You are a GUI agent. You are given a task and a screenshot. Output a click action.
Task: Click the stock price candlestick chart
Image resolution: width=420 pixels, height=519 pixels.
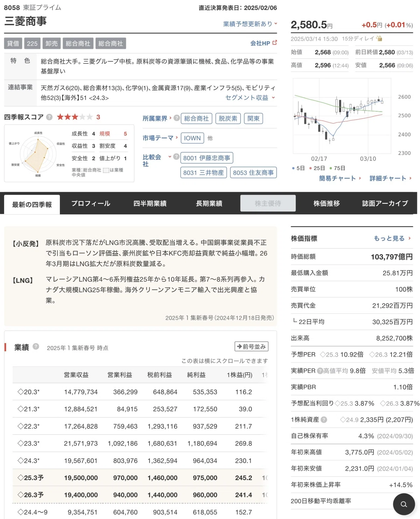pyautogui.click(x=342, y=116)
